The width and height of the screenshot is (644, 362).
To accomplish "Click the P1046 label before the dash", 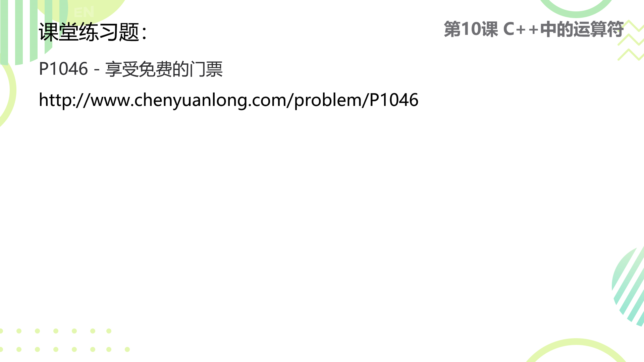I will click(63, 69).
